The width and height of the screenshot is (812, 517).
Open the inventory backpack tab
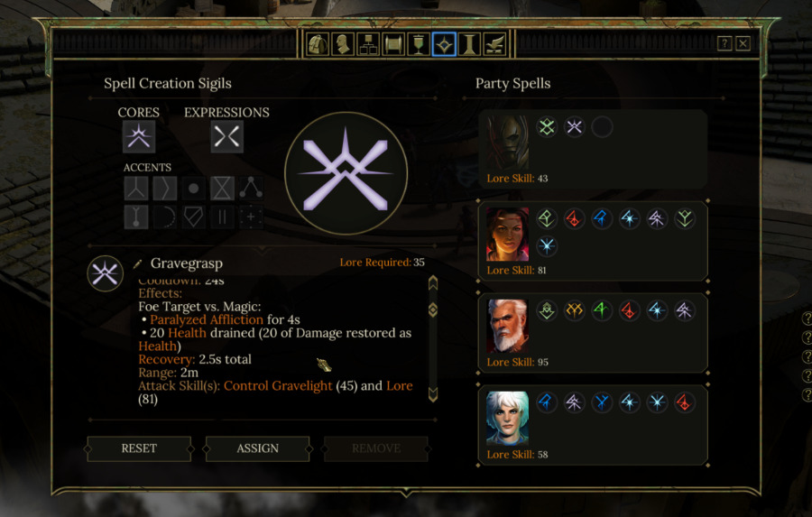click(317, 44)
